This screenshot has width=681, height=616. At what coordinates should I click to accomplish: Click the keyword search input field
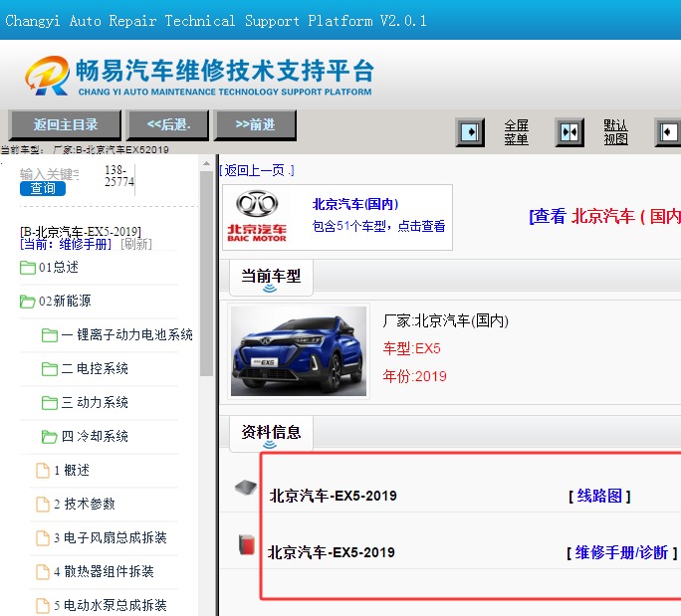pyautogui.click(x=49, y=174)
